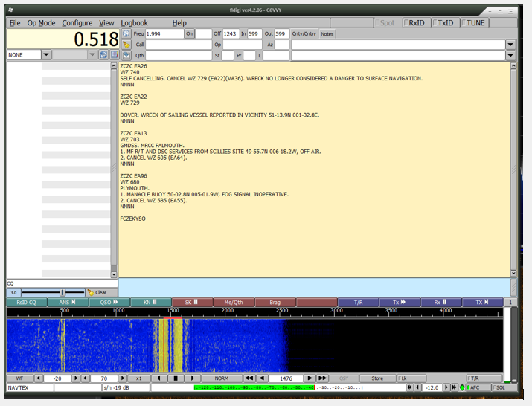This screenshot has height=406, width=532.
Task: Click the Brag macro button
Action: (275, 302)
